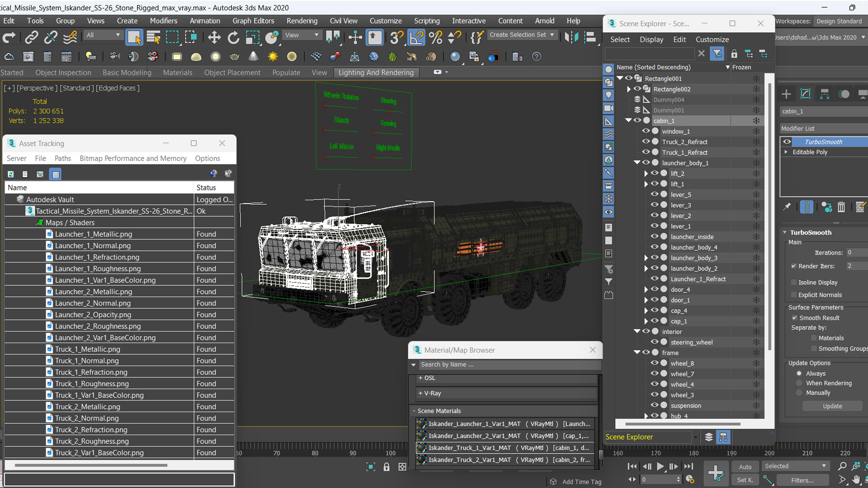Open the Modify panel tab icon
868x488 pixels.
click(805, 94)
